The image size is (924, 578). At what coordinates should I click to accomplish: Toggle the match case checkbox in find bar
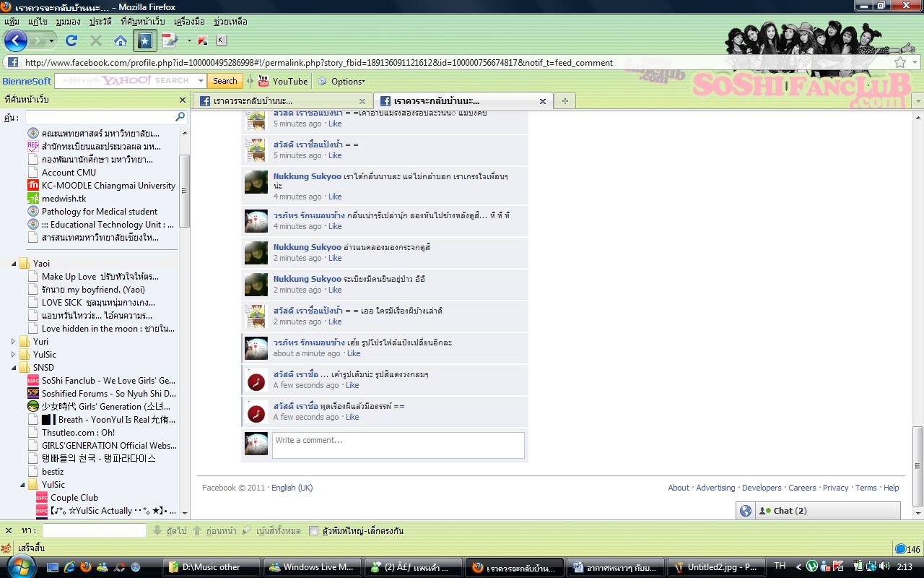(x=313, y=530)
